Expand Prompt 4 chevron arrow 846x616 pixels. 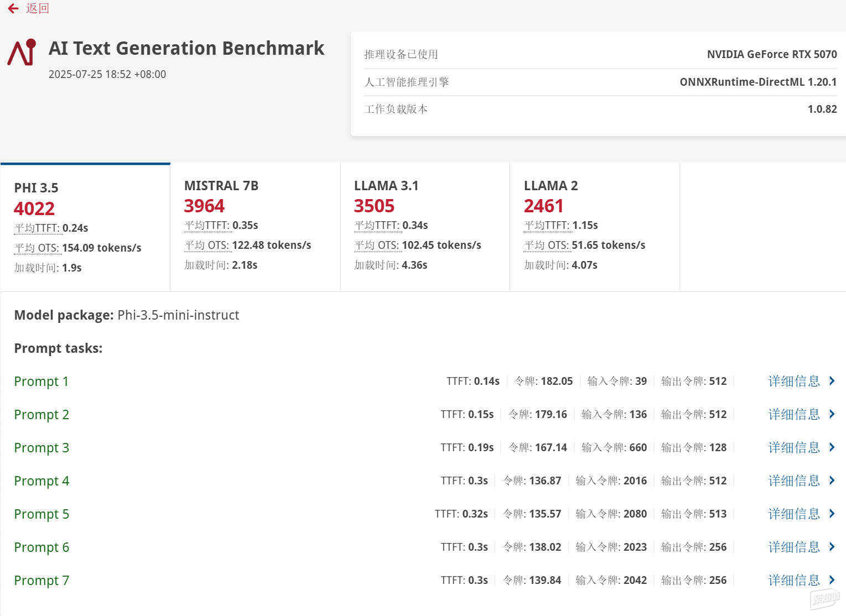pyautogui.click(x=832, y=481)
